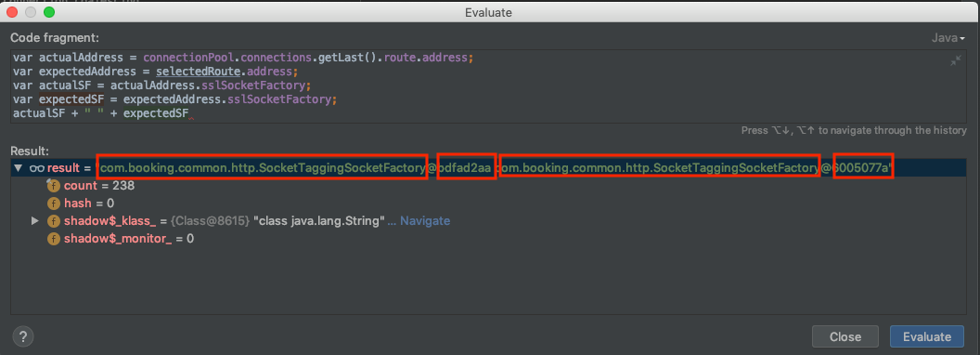Screen dimensions: 980x355
Task: Collapse the result tree node
Action: tap(18, 168)
